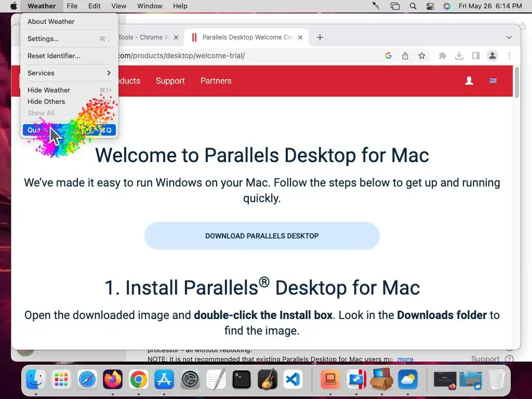Toggle the Chrome side panel icon
The image size is (532, 399).
click(476, 56)
